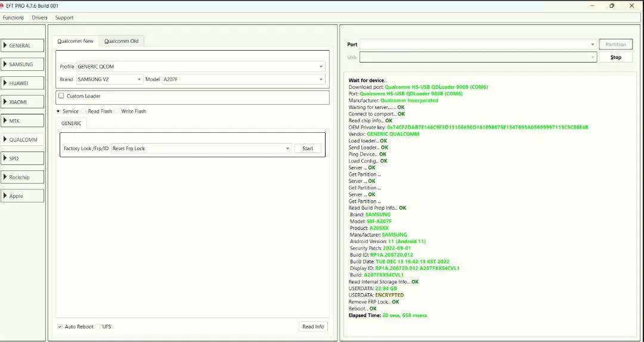Open the HUAWEI sidebar section
This screenshot has width=644, height=342.
pyautogui.click(x=23, y=83)
